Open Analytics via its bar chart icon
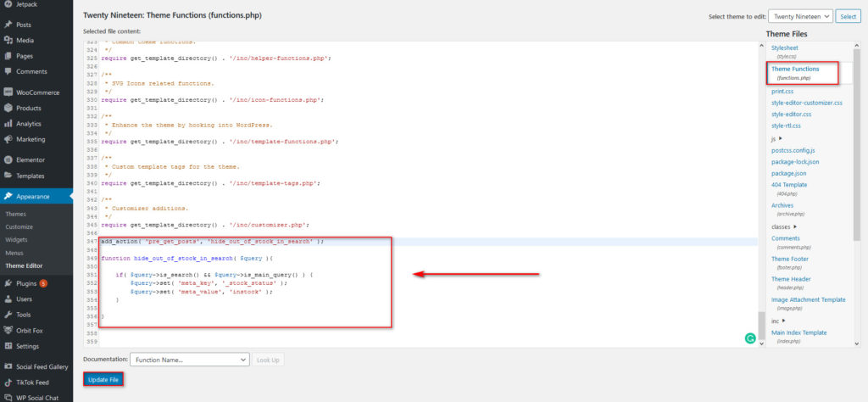 (8, 124)
